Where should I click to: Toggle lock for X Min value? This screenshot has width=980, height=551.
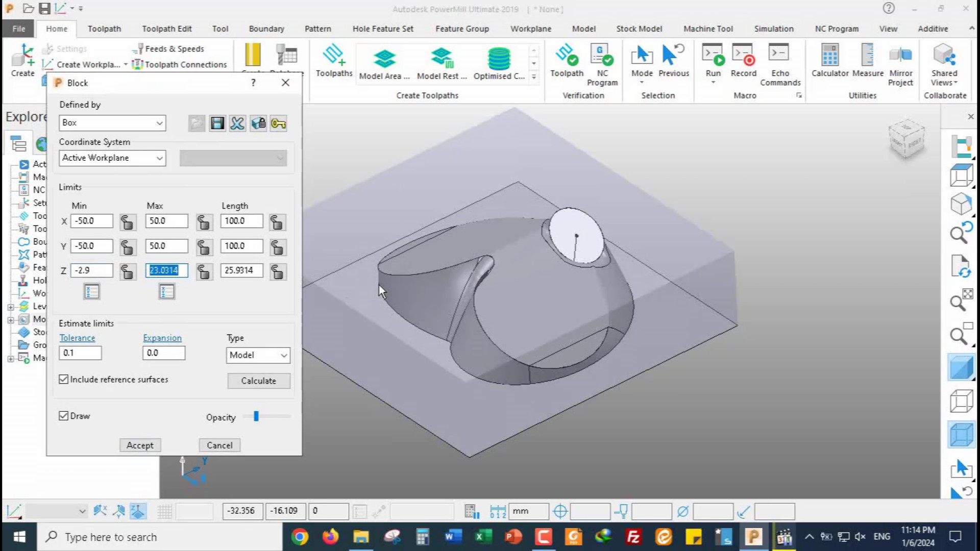[128, 222]
